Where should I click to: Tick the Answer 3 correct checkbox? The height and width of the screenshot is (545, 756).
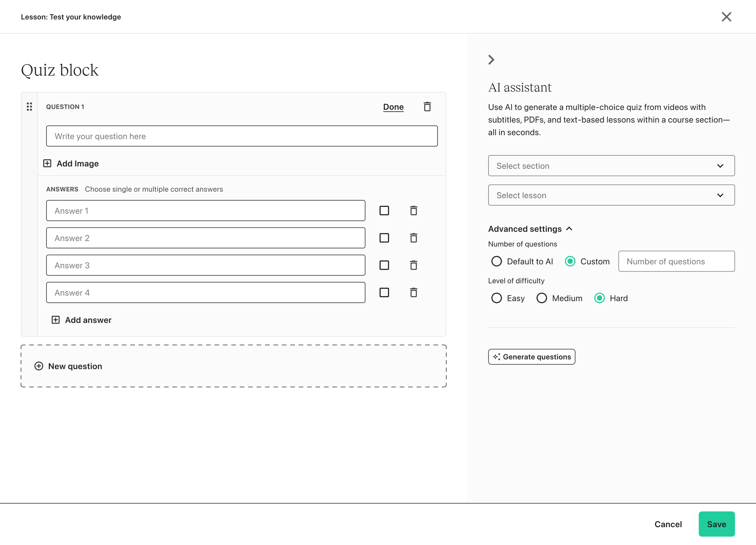(384, 265)
